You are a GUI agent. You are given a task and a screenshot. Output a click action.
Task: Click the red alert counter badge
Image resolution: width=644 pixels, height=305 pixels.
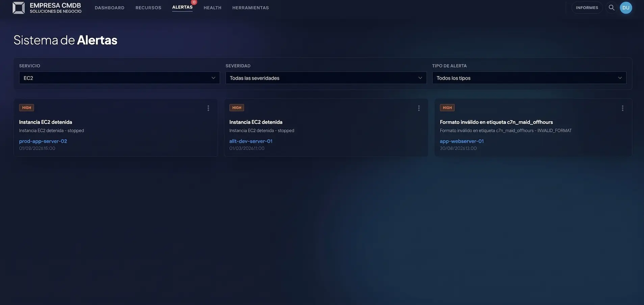tap(194, 2)
